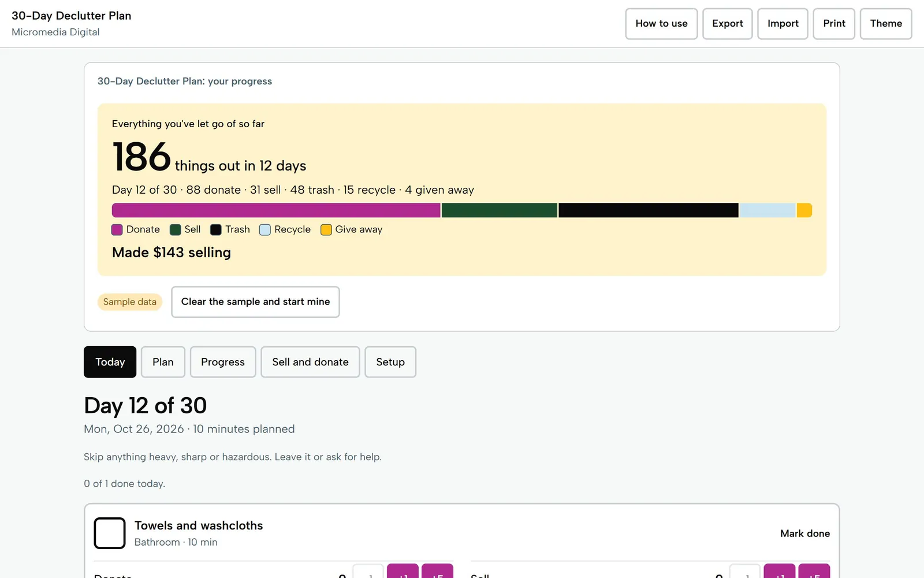Click the 'Skip anything heavy, sharp or hazardous' note
The width and height of the screenshot is (924, 578).
pyautogui.click(x=233, y=457)
